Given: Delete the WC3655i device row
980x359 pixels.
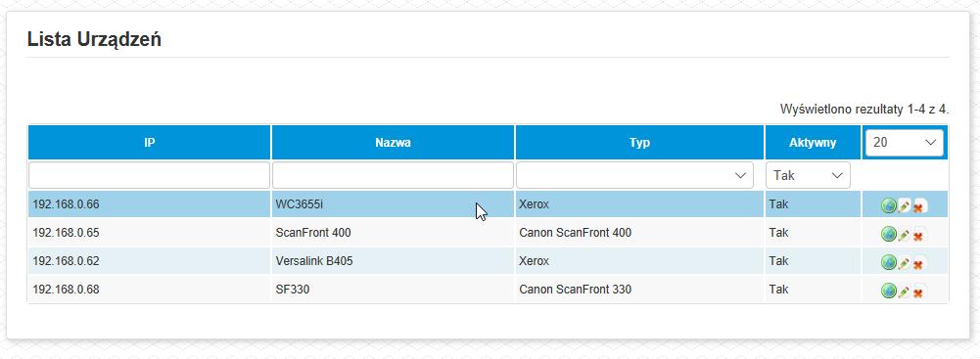Looking at the screenshot, I should [918, 206].
